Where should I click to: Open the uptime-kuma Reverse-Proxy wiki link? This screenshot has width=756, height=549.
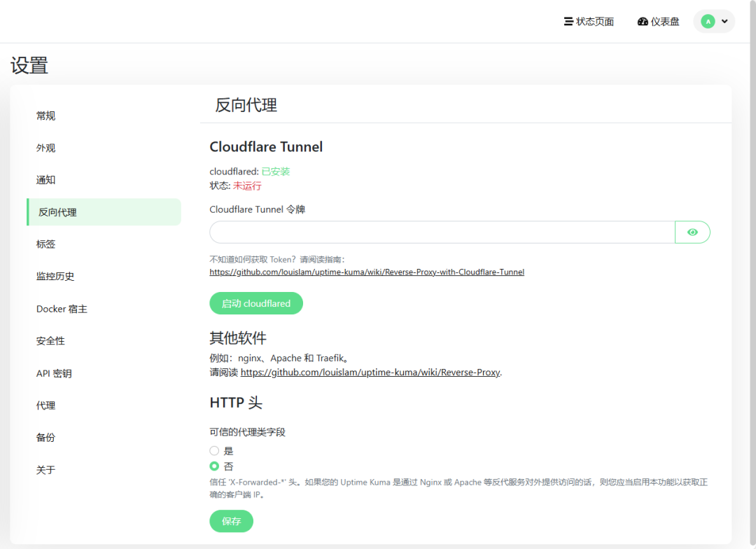point(370,373)
